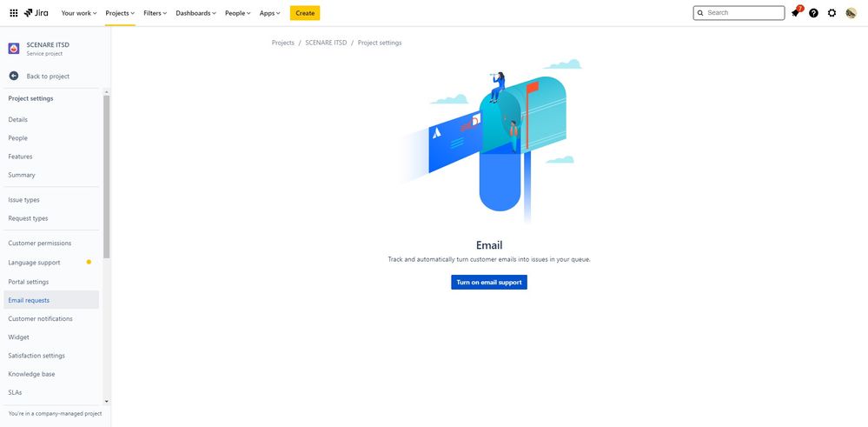Click the sidebar scroll down arrow
This screenshot has height=427, width=868.
pos(106,402)
